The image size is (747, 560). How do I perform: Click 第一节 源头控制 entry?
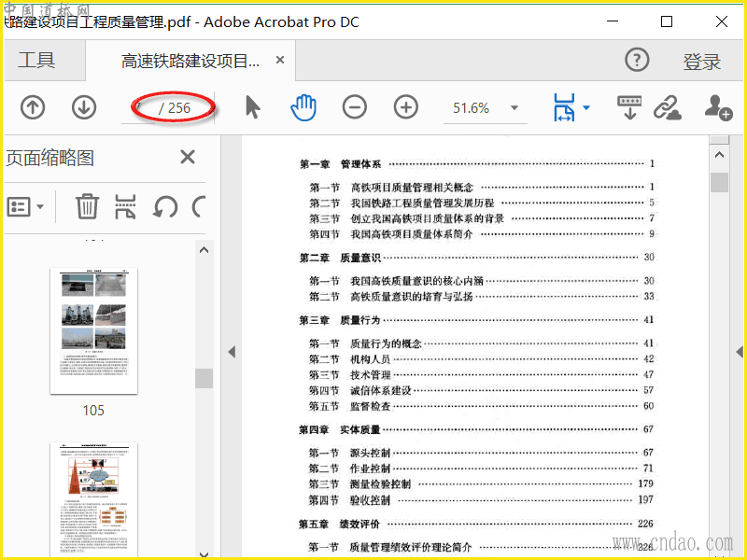click(481, 453)
